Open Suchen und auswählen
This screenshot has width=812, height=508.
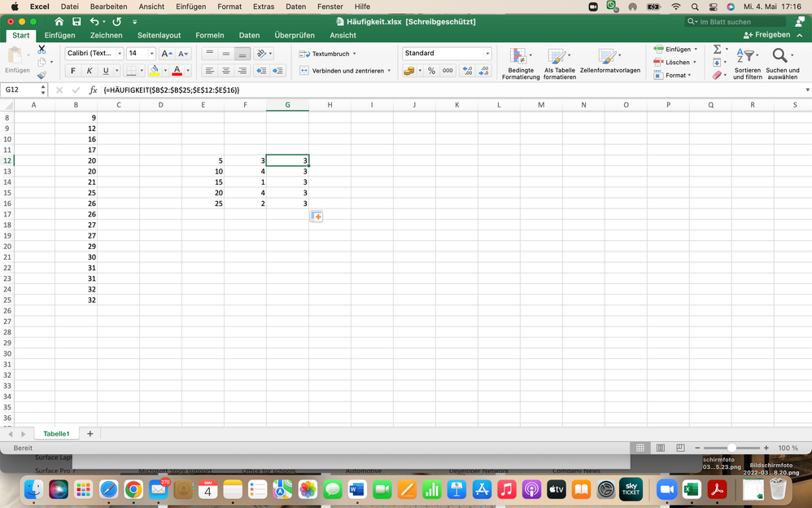point(783,63)
